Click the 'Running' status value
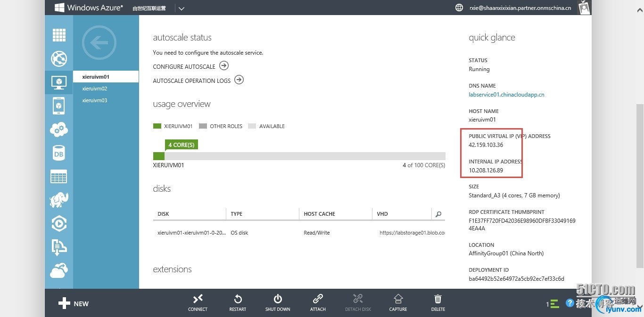This screenshot has height=317, width=644. tap(479, 69)
